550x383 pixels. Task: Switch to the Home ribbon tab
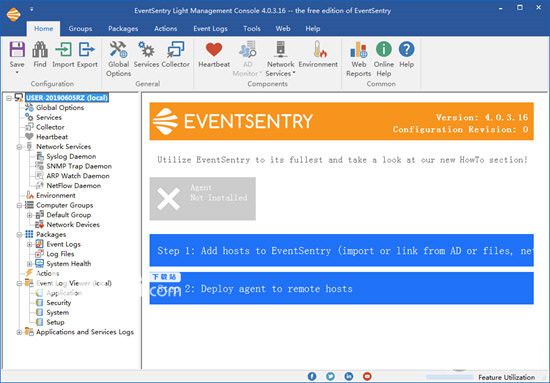(43, 29)
